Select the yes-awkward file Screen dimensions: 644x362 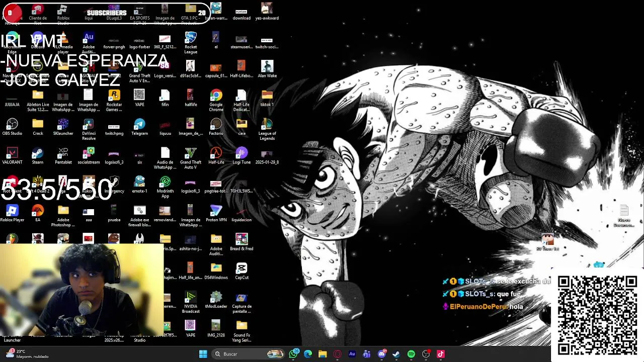click(x=267, y=12)
